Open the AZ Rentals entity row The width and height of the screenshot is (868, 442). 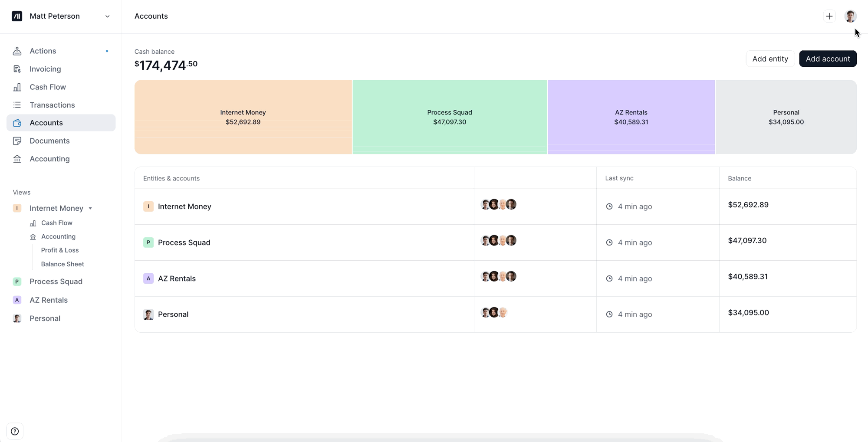click(177, 278)
